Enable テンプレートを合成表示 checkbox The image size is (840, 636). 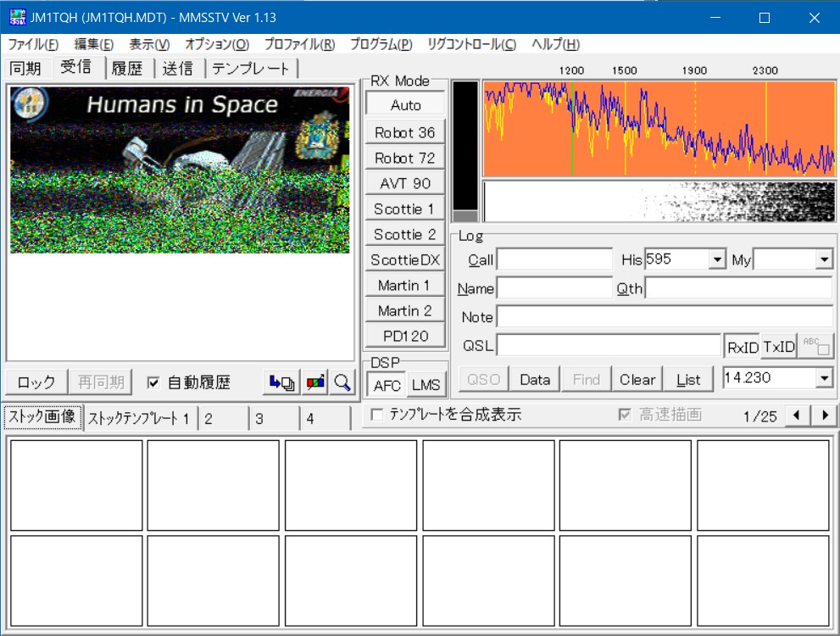[376, 415]
